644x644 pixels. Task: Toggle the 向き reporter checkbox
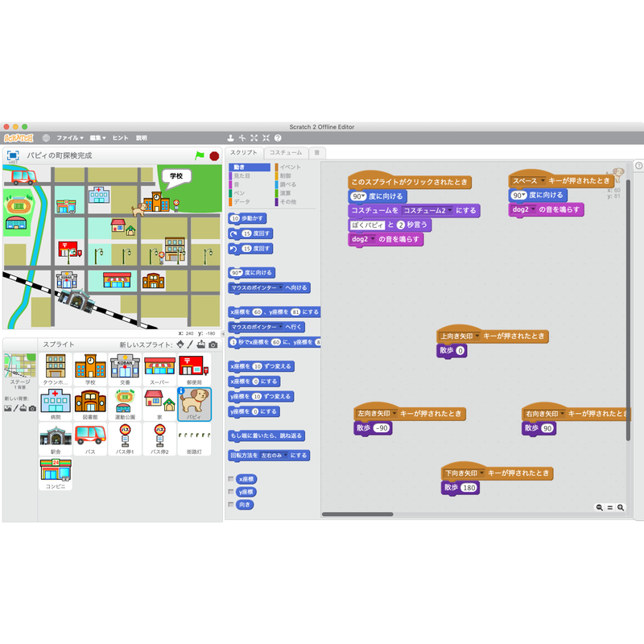[231, 505]
